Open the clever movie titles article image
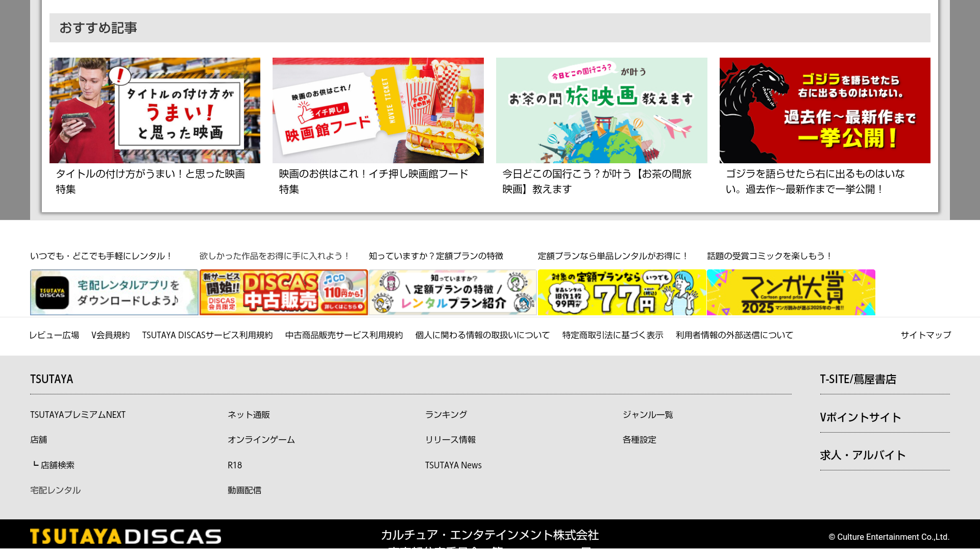 click(155, 110)
